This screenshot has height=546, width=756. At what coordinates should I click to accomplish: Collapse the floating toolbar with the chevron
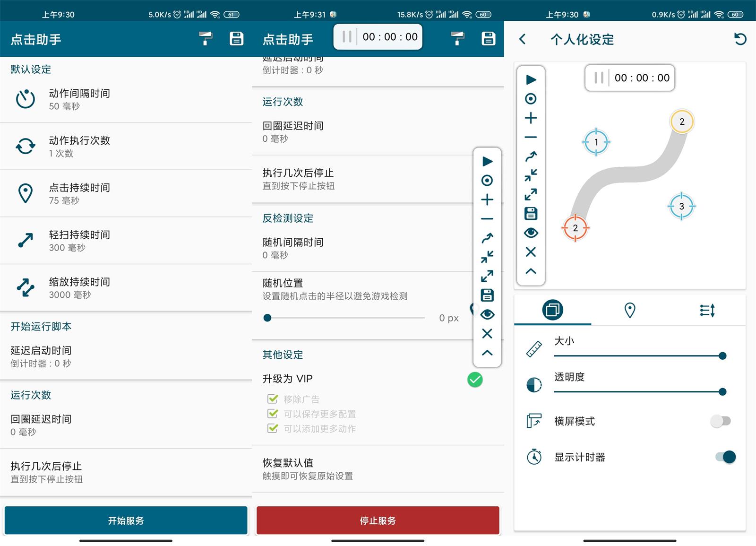tap(487, 353)
